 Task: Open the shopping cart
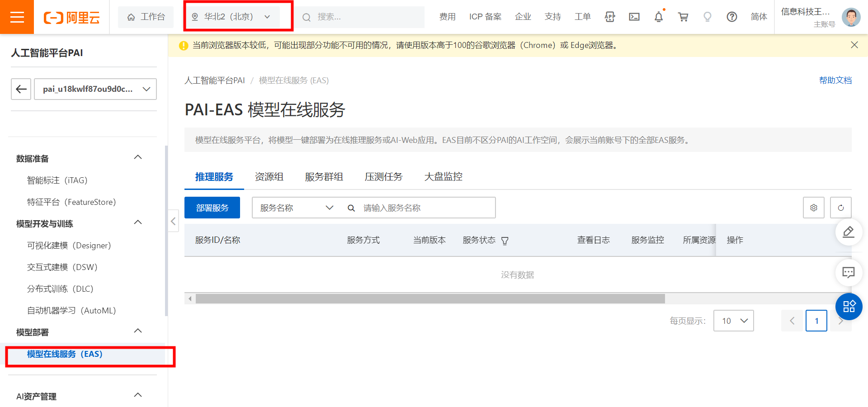click(683, 17)
